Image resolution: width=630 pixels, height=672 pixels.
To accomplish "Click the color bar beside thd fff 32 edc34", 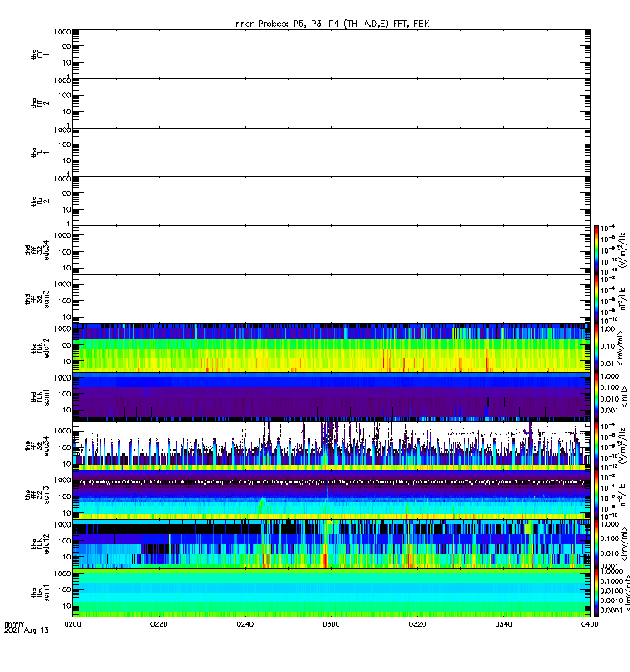I will coord(596,249).
